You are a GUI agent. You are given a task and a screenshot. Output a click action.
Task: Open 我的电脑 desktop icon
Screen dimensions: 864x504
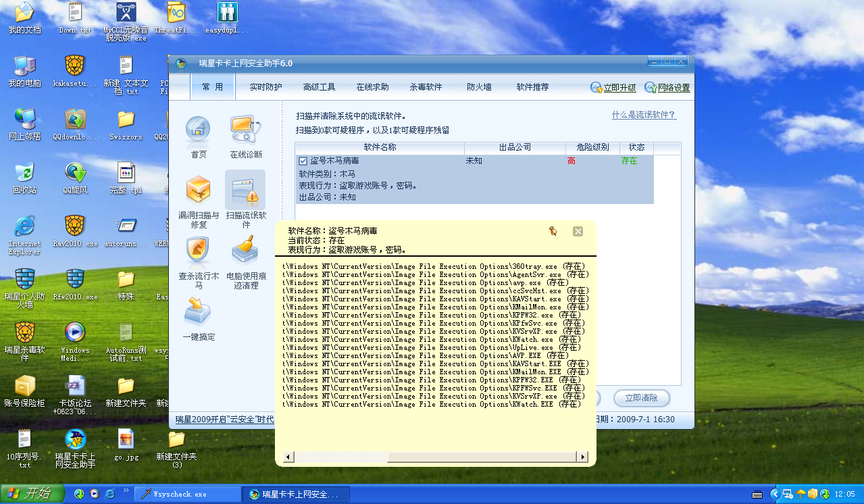[x=24, y=71]
